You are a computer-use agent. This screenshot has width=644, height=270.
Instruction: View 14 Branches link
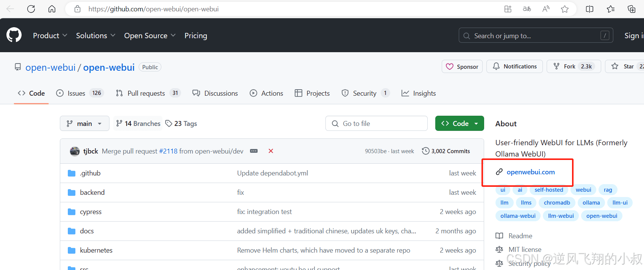coord(138,124)
